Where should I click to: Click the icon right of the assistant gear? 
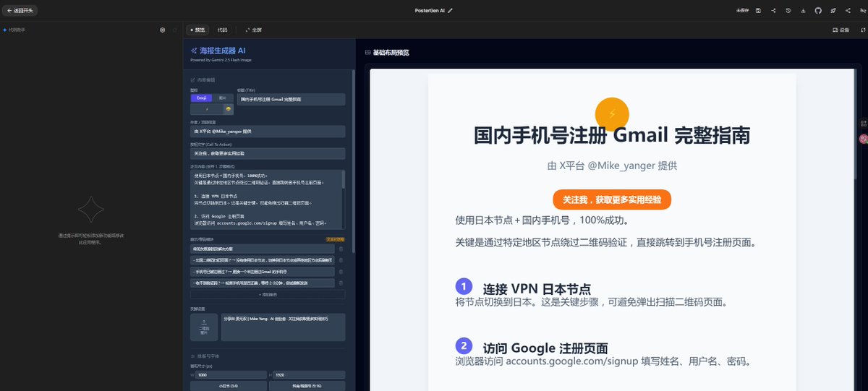tap(174, 30)
